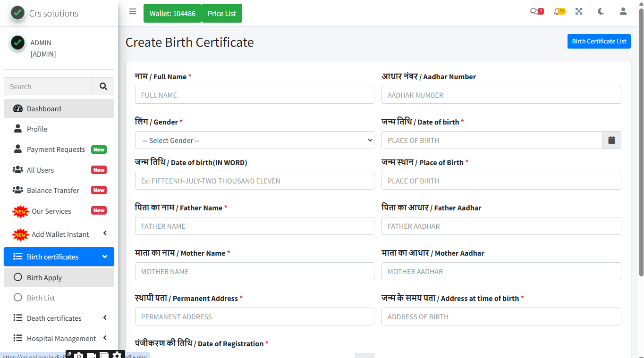This screenshot has height=358, width=644.
Task: Open the user account icon in header
Action: 623,12
